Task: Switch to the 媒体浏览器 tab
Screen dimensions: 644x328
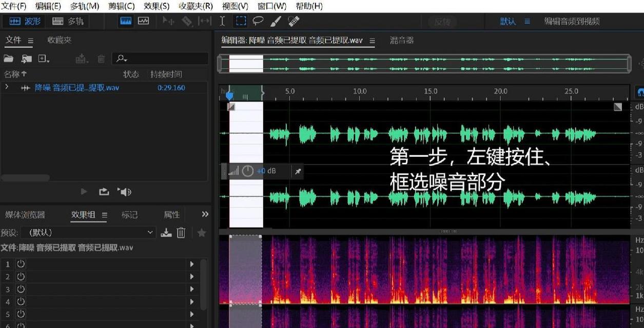Action: (25, 215)
